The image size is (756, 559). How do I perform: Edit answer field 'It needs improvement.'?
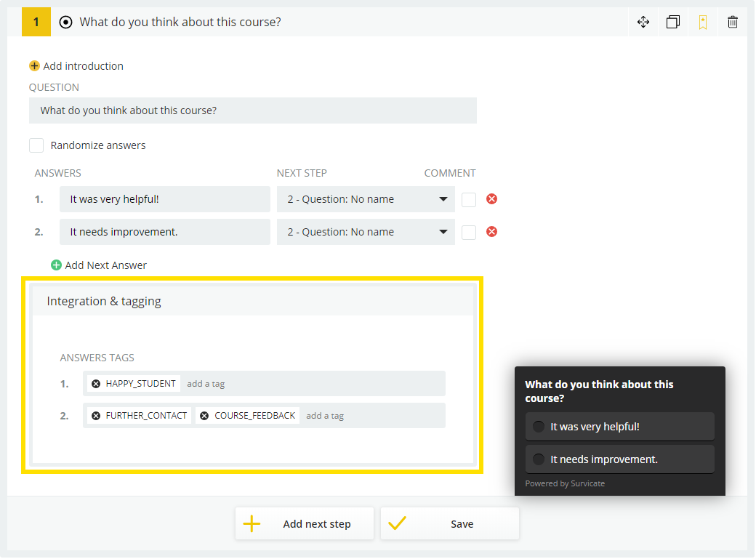[165, 233]
